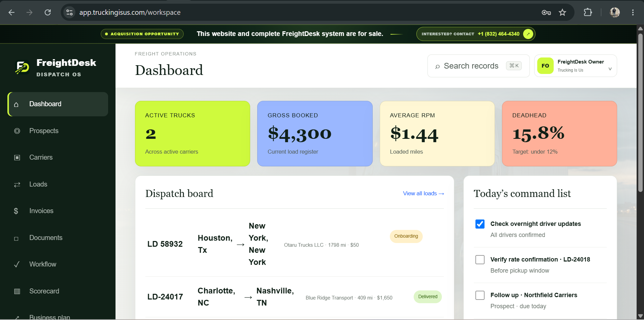
Task: Click the Interested? Contact phone number button
Action: point(476,34)
